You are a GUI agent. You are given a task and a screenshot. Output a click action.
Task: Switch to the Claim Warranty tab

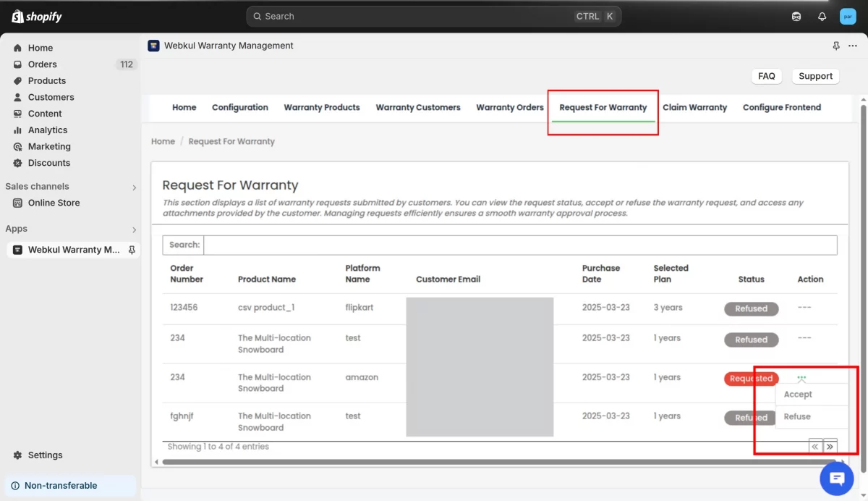pyautogui.click(x=694, y=107)
